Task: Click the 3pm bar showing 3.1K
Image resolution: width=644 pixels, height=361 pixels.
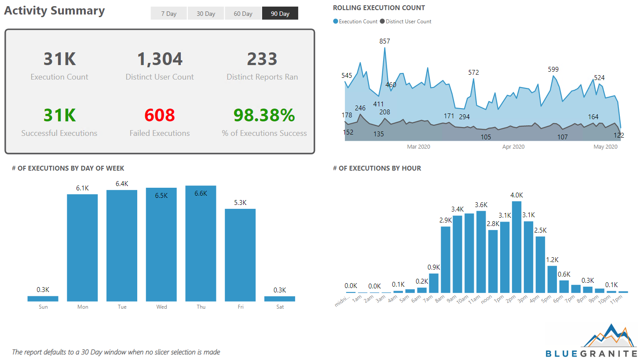Action: click(529, 257)
